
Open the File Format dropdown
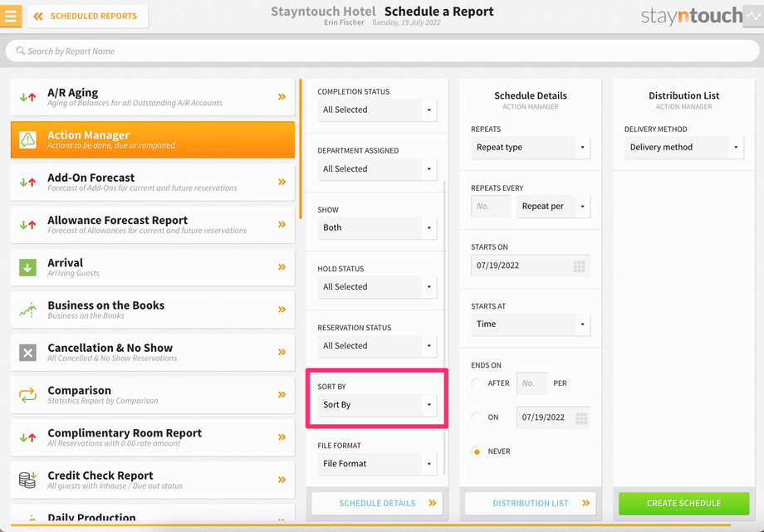point(377,464)
